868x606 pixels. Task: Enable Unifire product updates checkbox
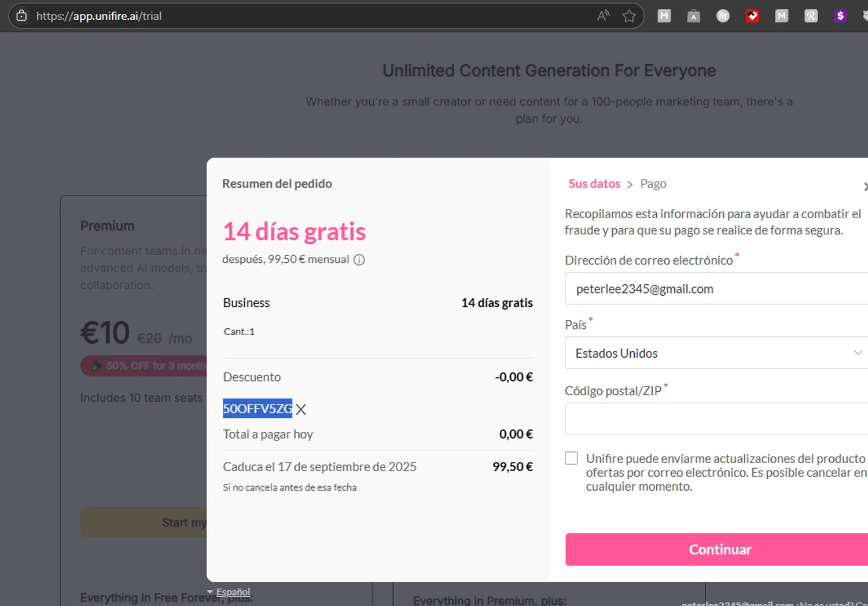click(x=571, y=458)
